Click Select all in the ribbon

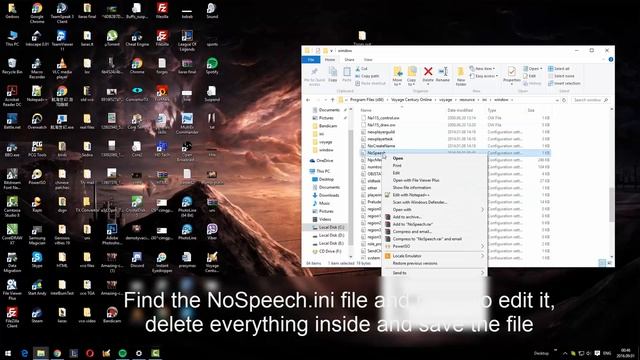[x=559, y=69]
